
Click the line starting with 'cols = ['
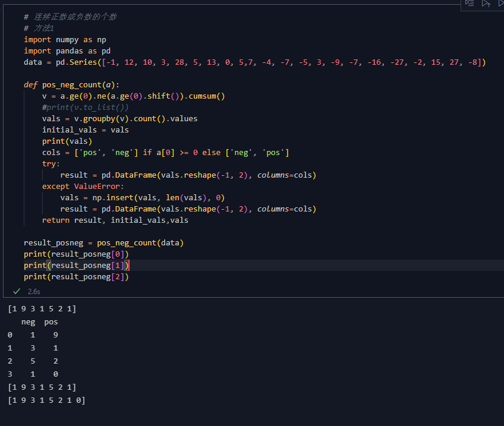pyautogui.click(x=166, y=152)
